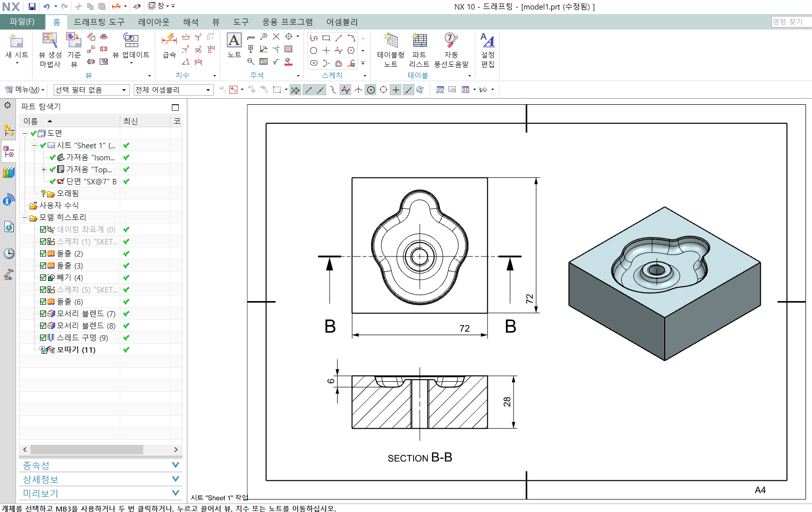Open the 파일(F) menu

tap(22, 22)
